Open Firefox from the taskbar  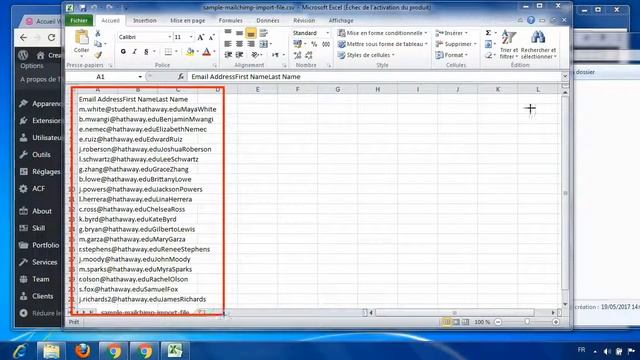tap(82, 351)
